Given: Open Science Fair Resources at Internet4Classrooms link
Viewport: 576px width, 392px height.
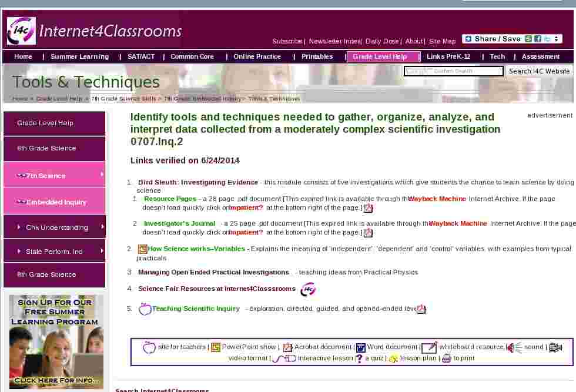Looking at the screenshot, I should [217, 289].
